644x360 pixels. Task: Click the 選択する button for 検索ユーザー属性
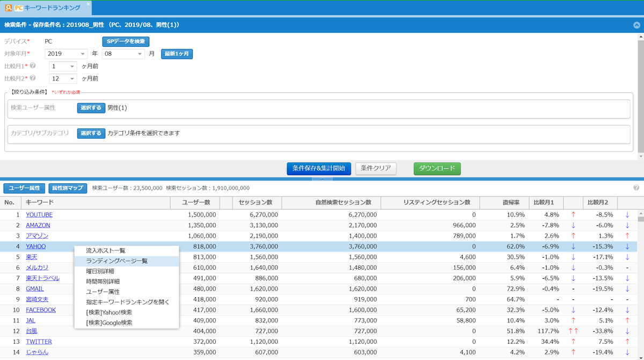click(x=91, y=108)
